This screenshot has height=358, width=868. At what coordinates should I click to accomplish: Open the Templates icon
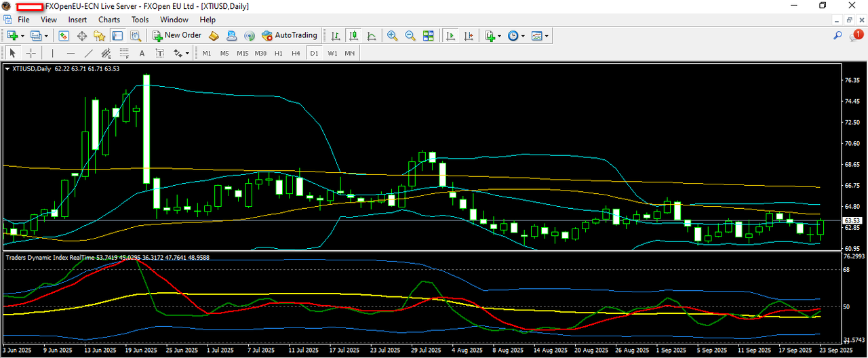pos(536,35)
